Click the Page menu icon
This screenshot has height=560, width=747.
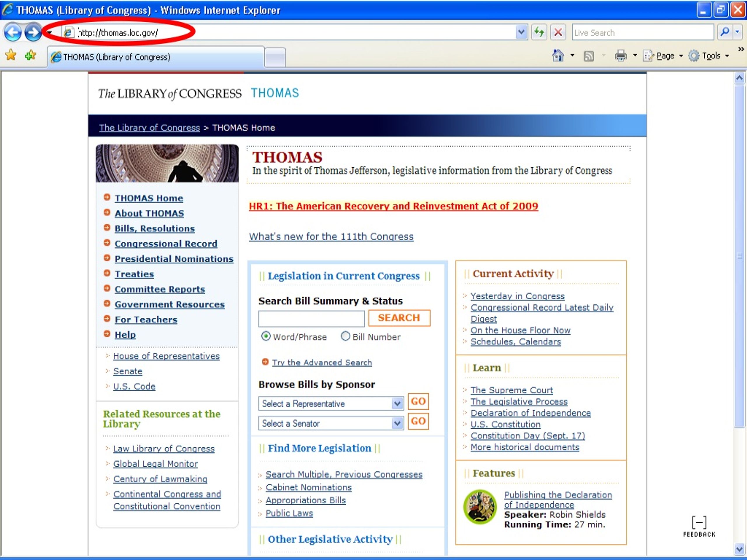648,56
